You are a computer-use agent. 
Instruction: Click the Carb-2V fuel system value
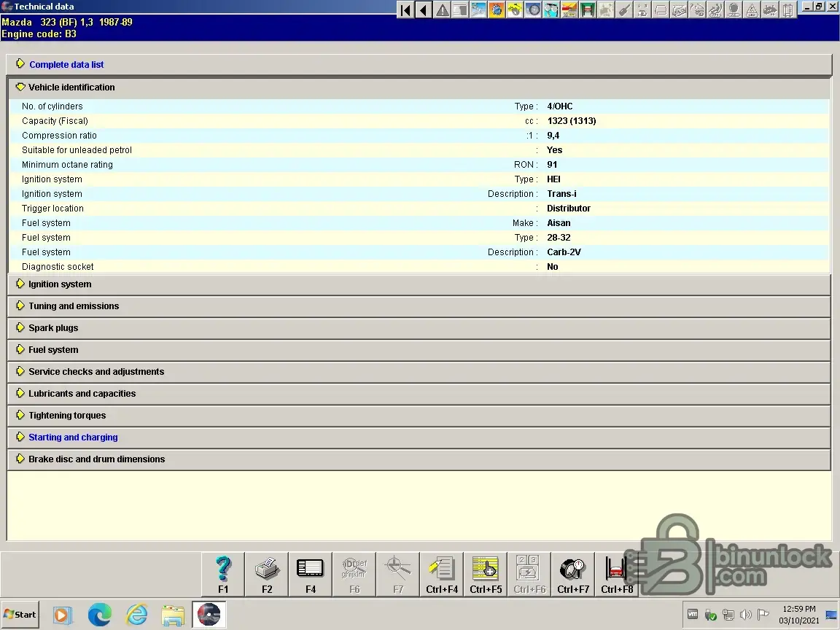pyautogui.click(x=564, y=252)
